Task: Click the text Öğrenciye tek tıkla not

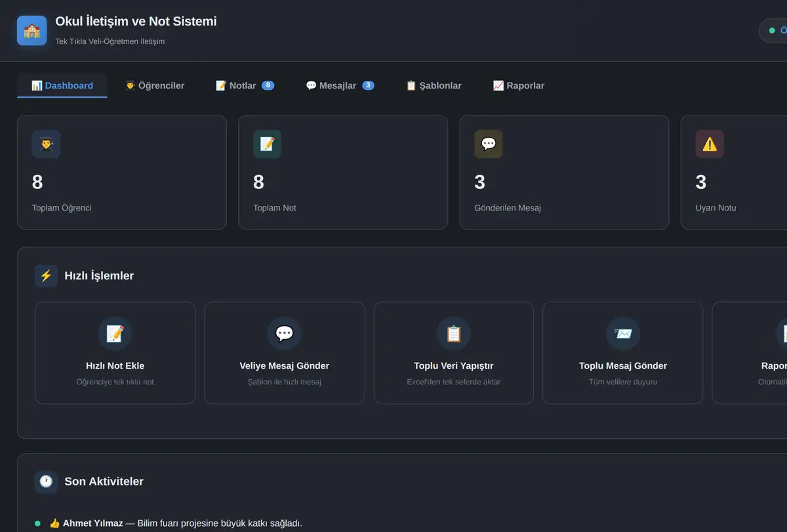Action: coord(115,382)
